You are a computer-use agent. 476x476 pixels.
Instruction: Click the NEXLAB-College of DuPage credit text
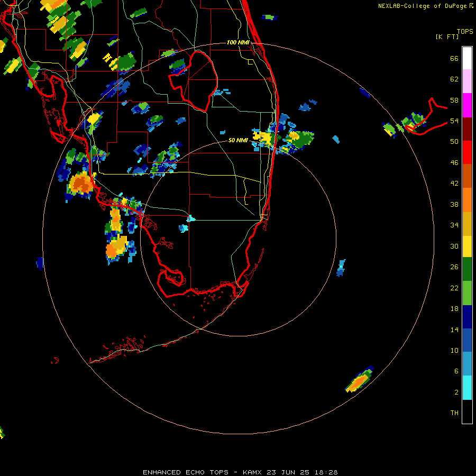click(425, 6)
